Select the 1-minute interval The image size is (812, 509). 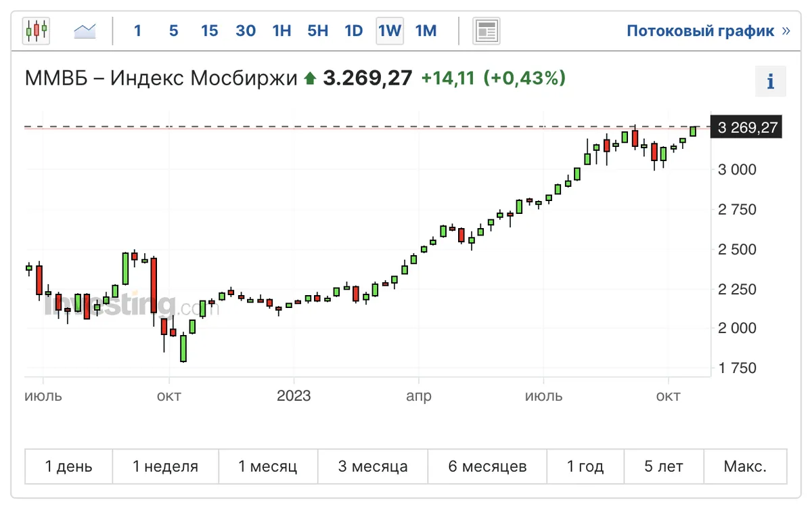138,30
